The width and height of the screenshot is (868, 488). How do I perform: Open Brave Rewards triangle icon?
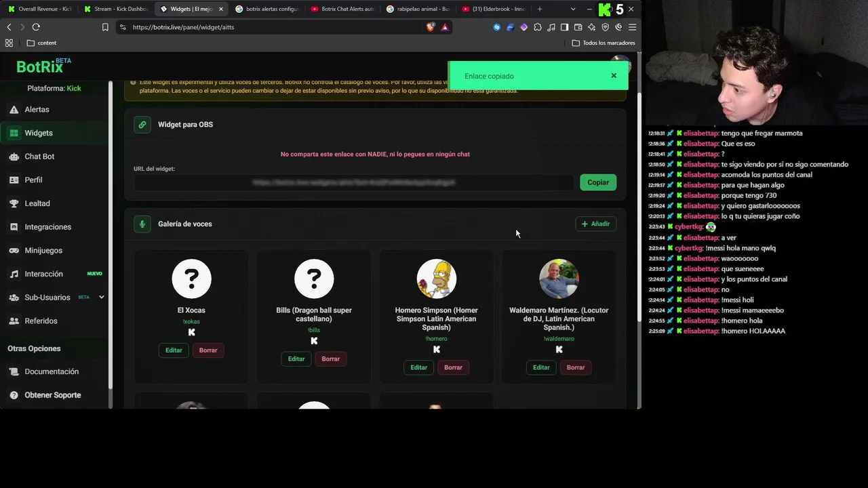445,27
